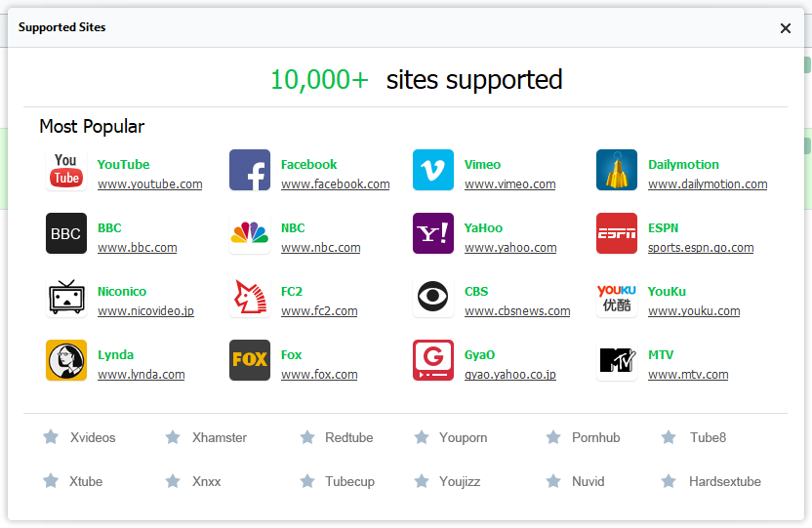Click the star beside Tube8

tap(669, 437)
